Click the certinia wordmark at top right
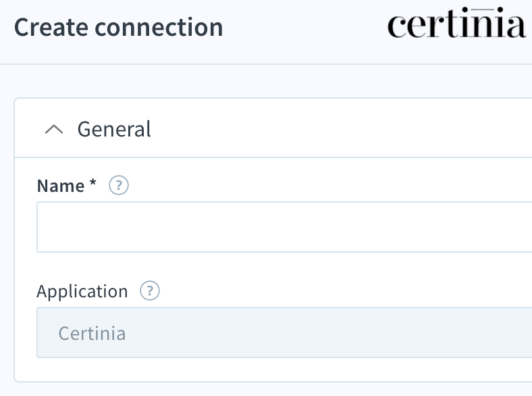 [x=456, y=23]
